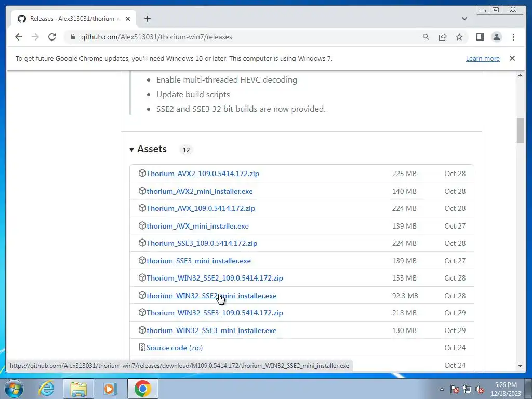Open the muted volume tray icon
Screen dimensions: 532x399
click(x=480, y=389)
